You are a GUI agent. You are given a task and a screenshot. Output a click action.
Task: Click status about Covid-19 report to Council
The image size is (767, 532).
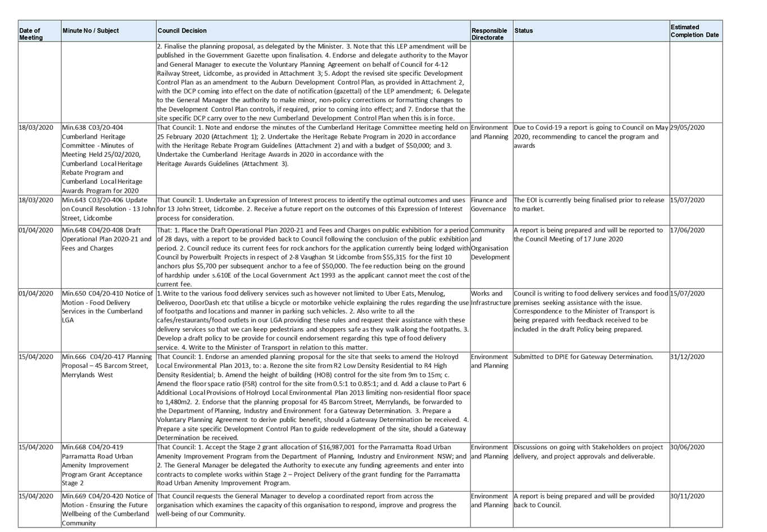coord(591,137)
